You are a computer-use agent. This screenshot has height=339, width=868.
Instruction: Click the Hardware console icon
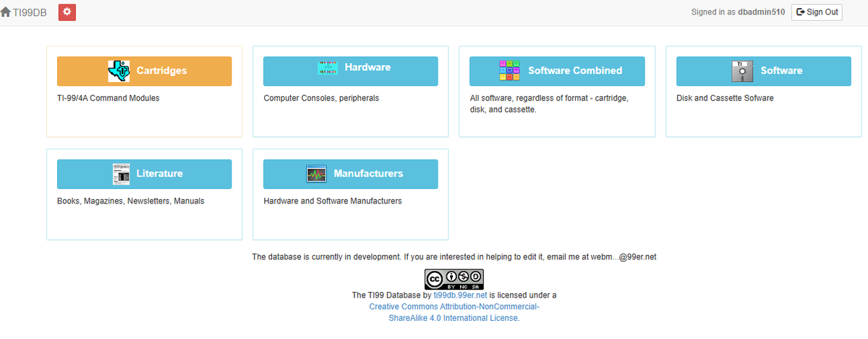(x=328, y=67)
